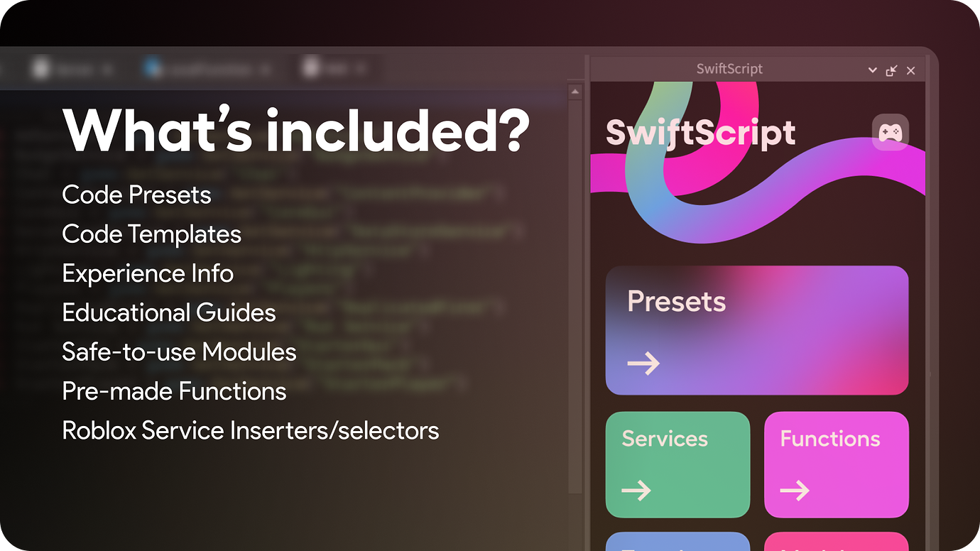The image size is (980, 551).
Task: Open the SwiftScript widget dropdown chevron
Action: [873, 70]
